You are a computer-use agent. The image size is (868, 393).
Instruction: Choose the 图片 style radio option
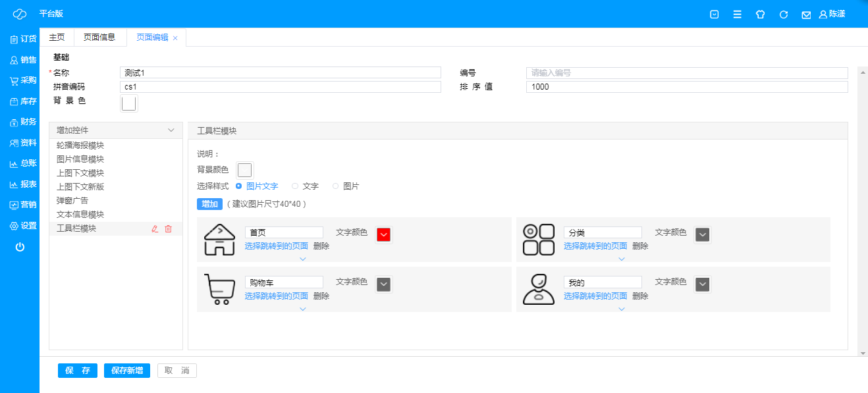pyautogui.click(x=336, y=186)
